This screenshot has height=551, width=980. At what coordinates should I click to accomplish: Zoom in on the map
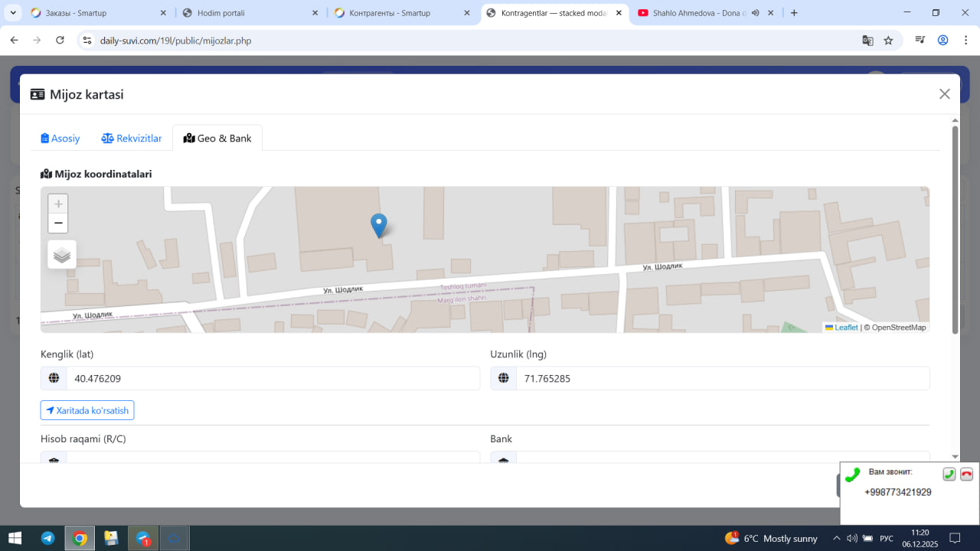58,204
